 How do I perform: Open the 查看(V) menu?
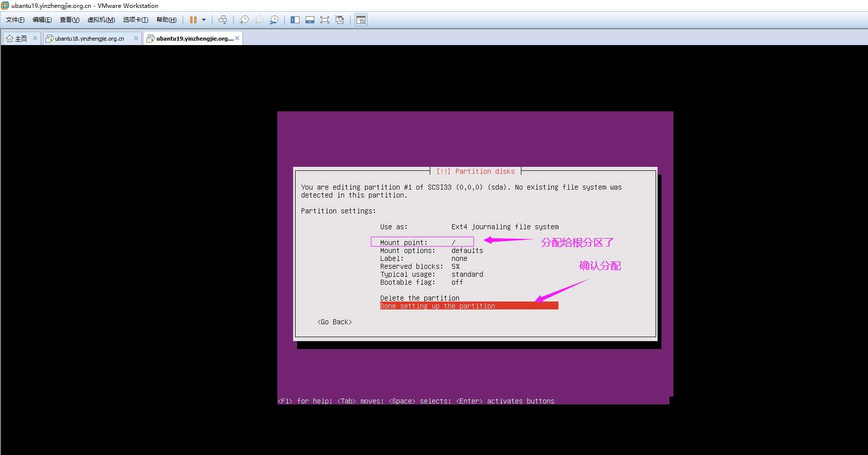[x=69, y=20]
